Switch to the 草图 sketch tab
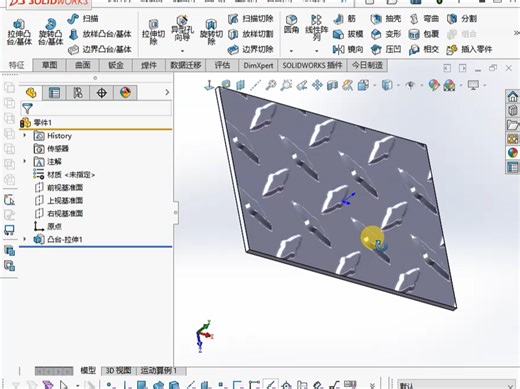 (x=49, y=65)
